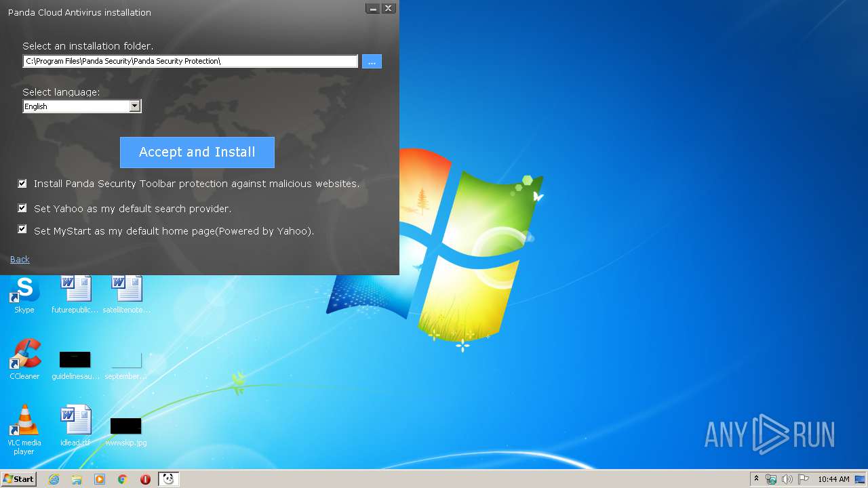Click the Show desktop button
The image size is (868, 488).
coord(861,479)
